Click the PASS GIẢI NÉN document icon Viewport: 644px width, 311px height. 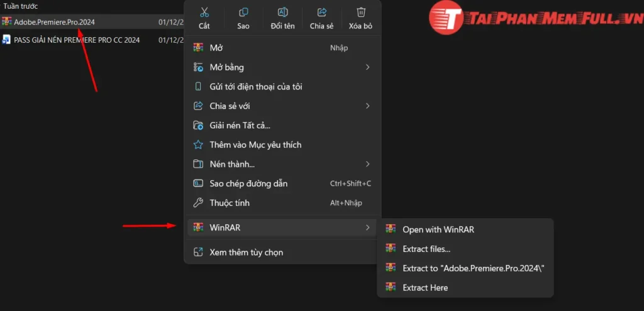click(6, 40)
